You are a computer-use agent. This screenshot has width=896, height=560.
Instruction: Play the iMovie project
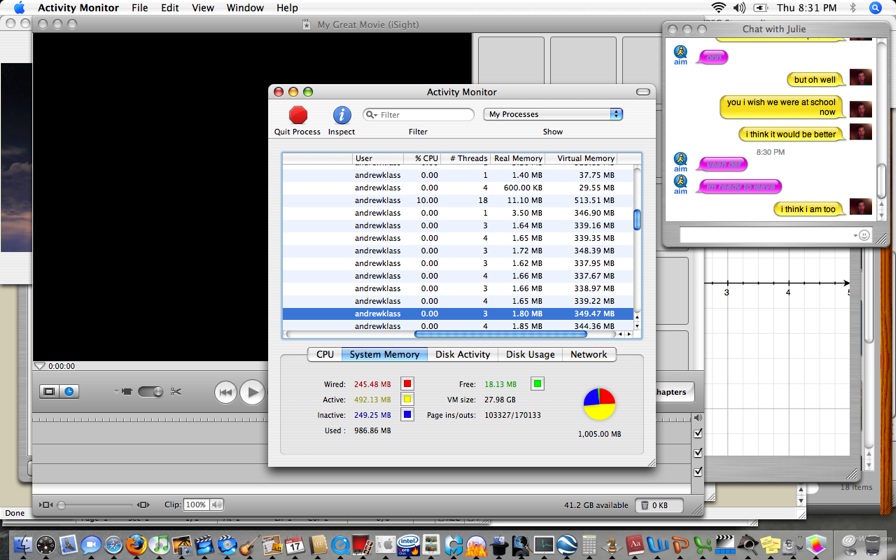[251, 392]
